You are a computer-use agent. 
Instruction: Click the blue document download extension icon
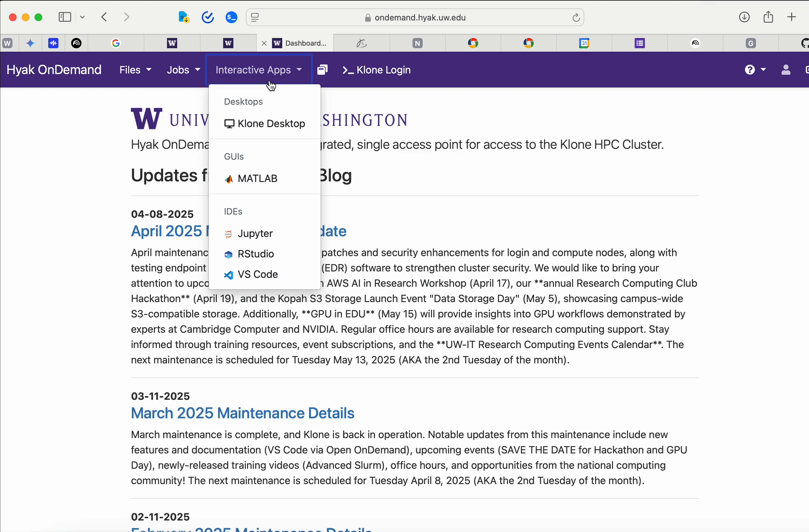click(x=184, y=17)
